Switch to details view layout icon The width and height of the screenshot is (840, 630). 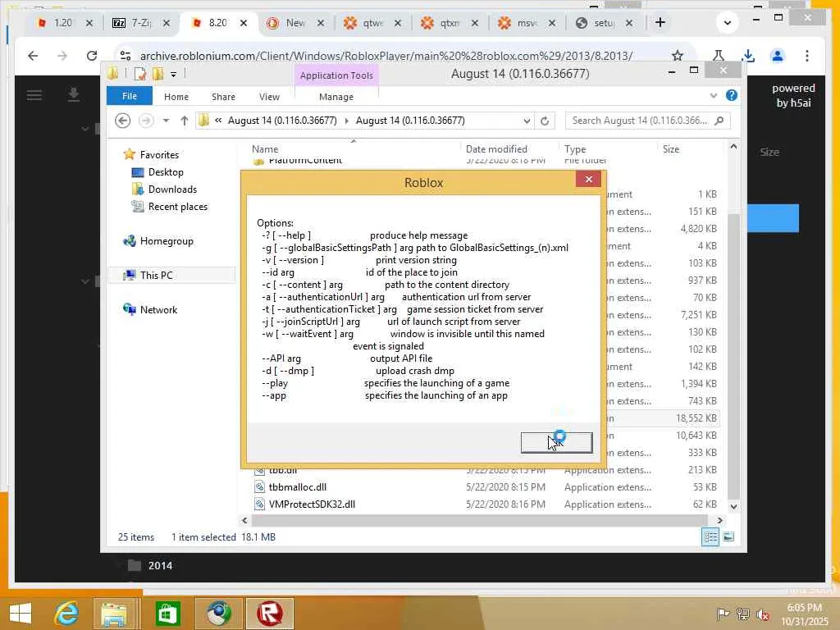coord(710,536)
